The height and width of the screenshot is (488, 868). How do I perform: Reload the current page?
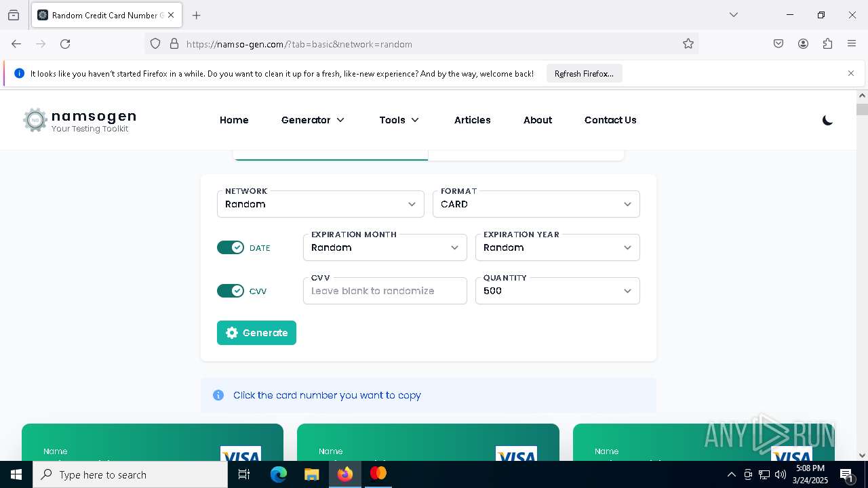click(65, 44)
